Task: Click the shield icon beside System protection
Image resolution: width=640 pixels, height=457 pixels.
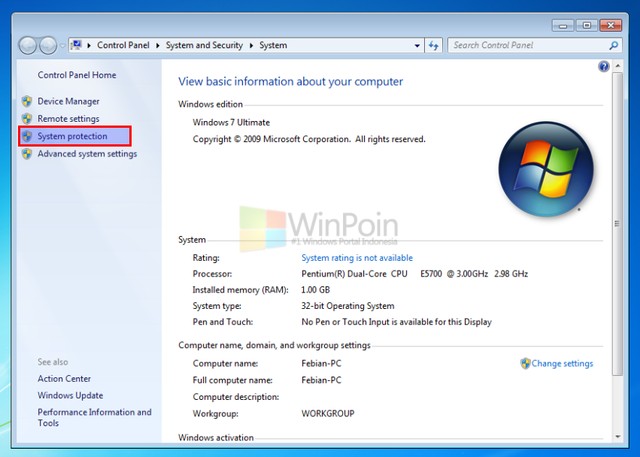Action: [x=27, y=136]
